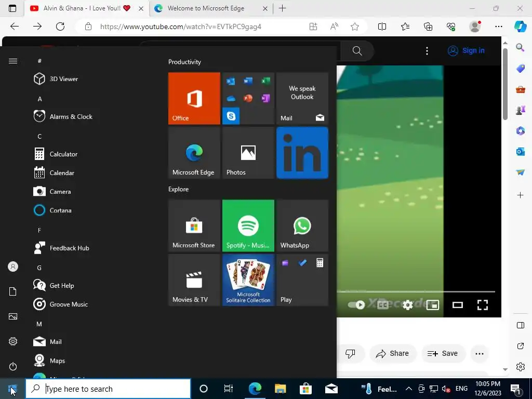Open Cortana from app list
The width and height of the screenshot is (532, 399).
(x=52, y=210)
